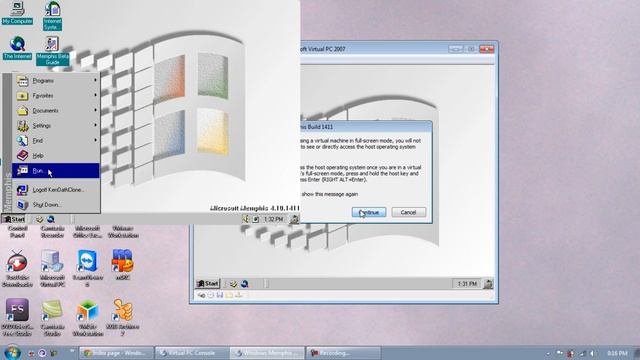Select Logoff KenOathClone... entry
The image size is (640, 360).
(x=56, y=190)
